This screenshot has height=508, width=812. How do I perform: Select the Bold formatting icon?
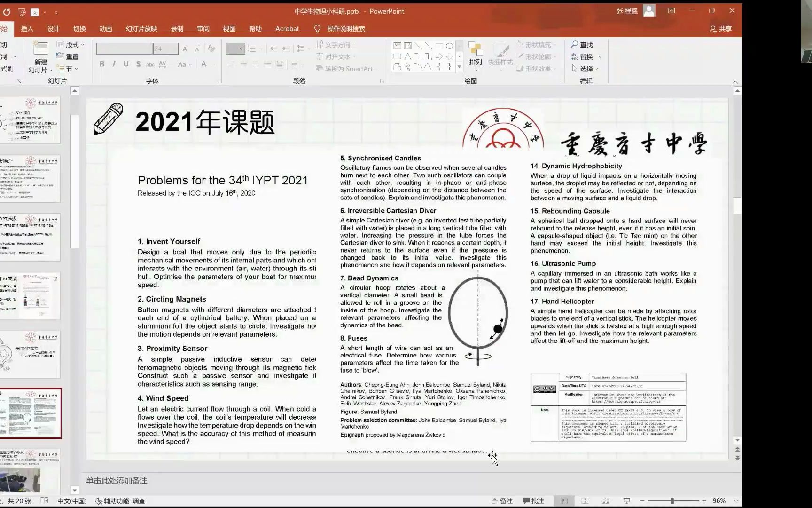point(101,64)
